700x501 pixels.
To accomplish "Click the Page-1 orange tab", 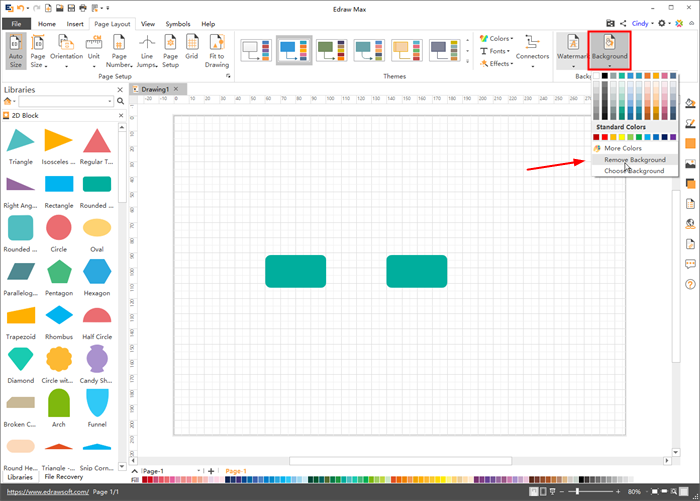I will 236,471.
